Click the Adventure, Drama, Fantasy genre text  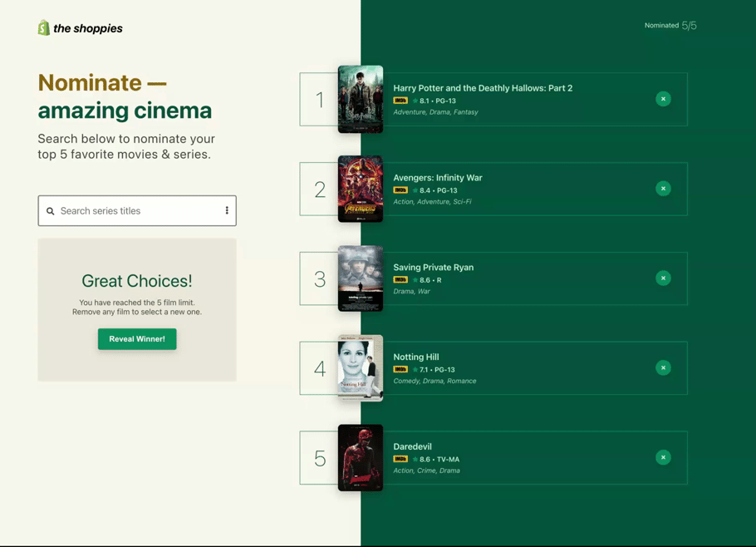pos(435,112)
